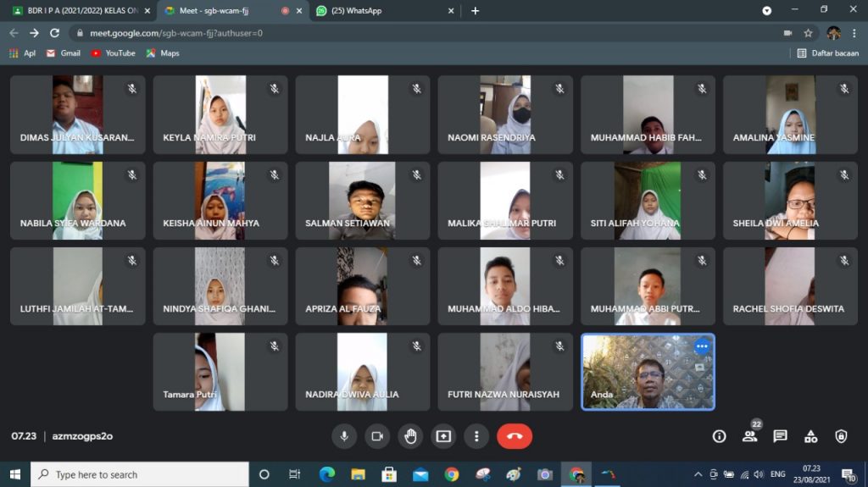This screenshot has width=868, height=487.
Task: Open the Activities panel icon
Action: click(810, 436)
